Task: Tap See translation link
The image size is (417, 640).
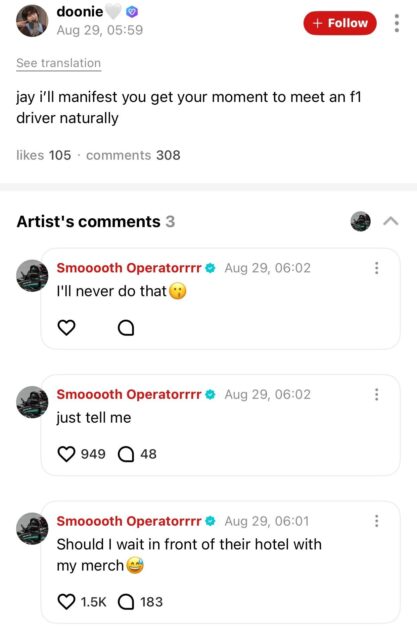Action: (58, 63)
